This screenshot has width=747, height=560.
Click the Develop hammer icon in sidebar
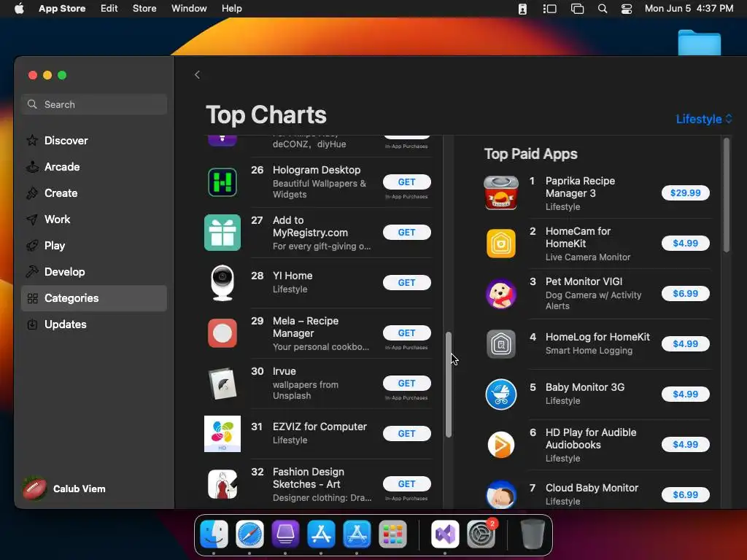pyautogui.click(x=32, y=271)
